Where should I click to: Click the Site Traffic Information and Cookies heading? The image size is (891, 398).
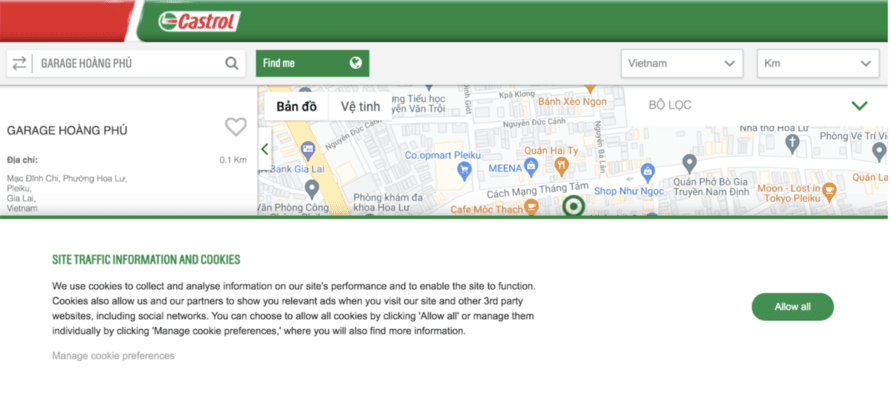click(146, 260)
